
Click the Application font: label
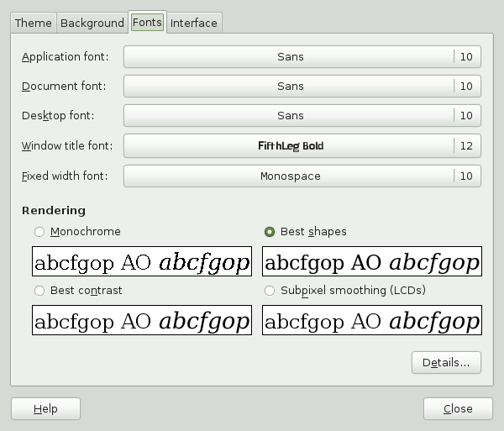tap(66, 57)
